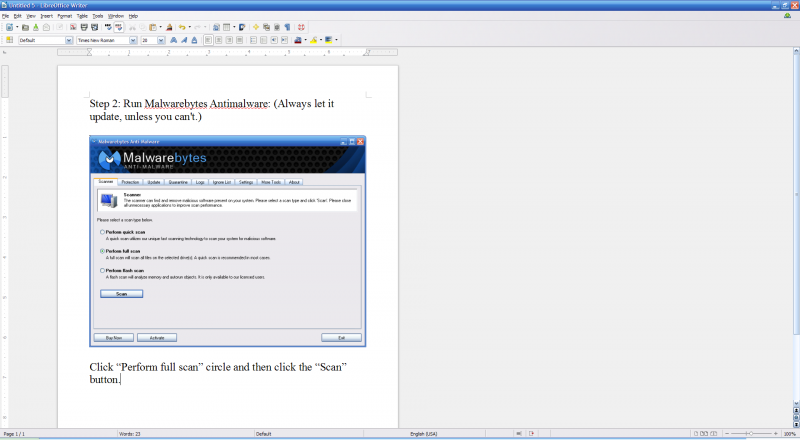Viewport: 800px width, 440px height.
Task: Click the Scan button in Malwarebytes image
Action: [x=122, y=294]
